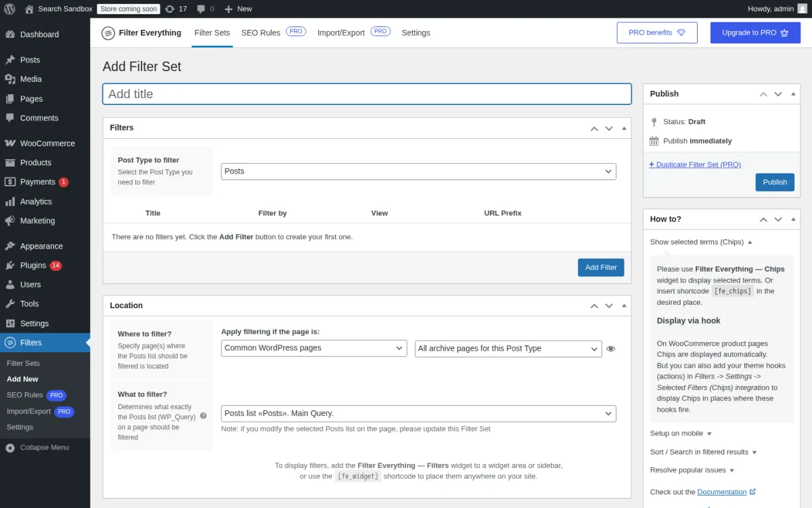
Task: Click the Add Filter button
Action: (x=601, y=268)
